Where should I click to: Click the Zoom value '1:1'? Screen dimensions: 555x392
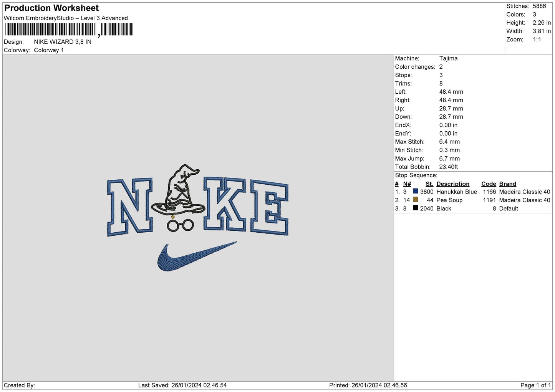coord(537,40)
